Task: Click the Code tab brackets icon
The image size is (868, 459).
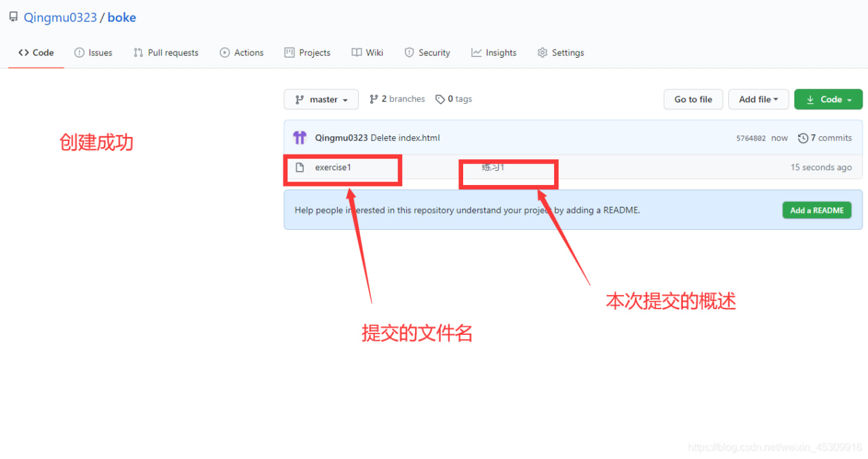Action: 24,52
